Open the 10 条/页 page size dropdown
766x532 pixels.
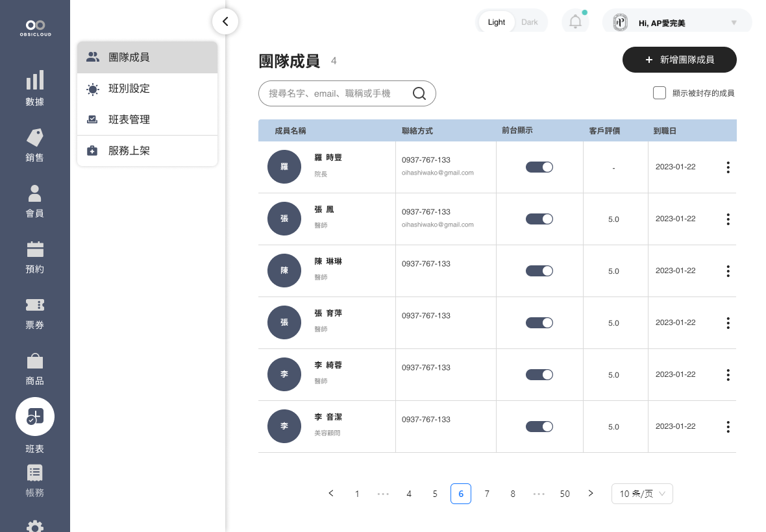[642, 494]
